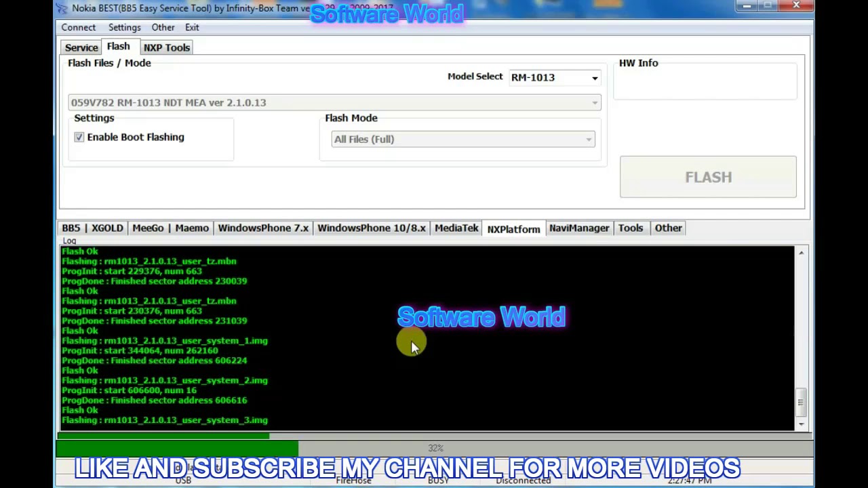Open the Other menu in menu bar
Screen dimensions: 868x488
[163, 27]
